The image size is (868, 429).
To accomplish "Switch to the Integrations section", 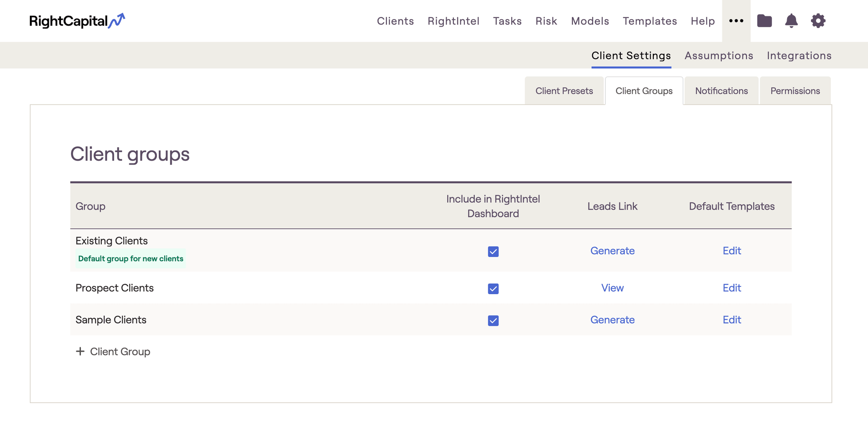I will click(799, 56).
